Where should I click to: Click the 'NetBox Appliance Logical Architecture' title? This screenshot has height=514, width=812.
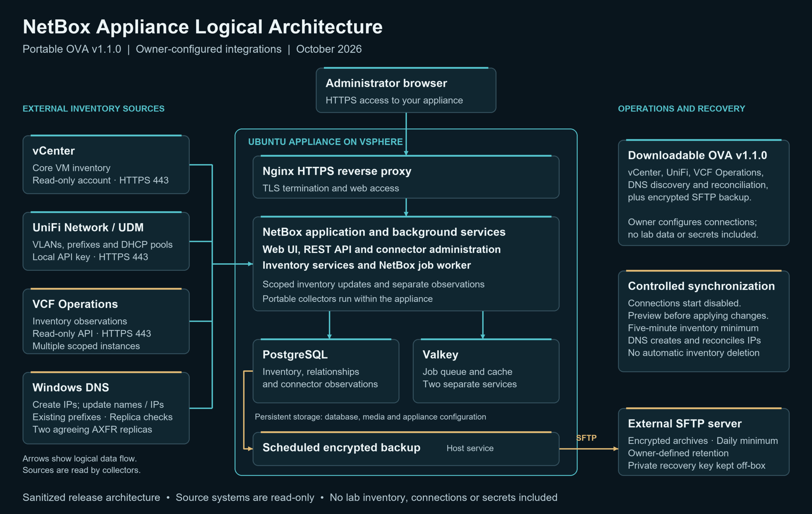pyautogui.click(x=202, y=27)
